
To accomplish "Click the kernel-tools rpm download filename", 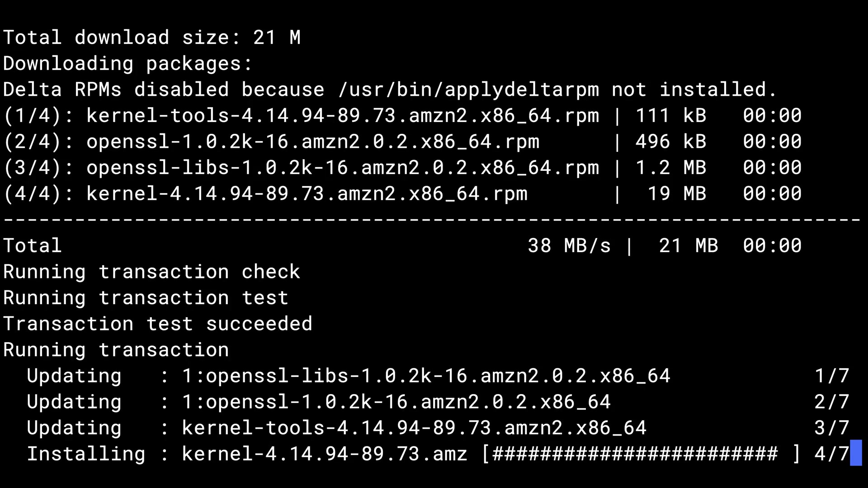I will click(x=342, y=116).
